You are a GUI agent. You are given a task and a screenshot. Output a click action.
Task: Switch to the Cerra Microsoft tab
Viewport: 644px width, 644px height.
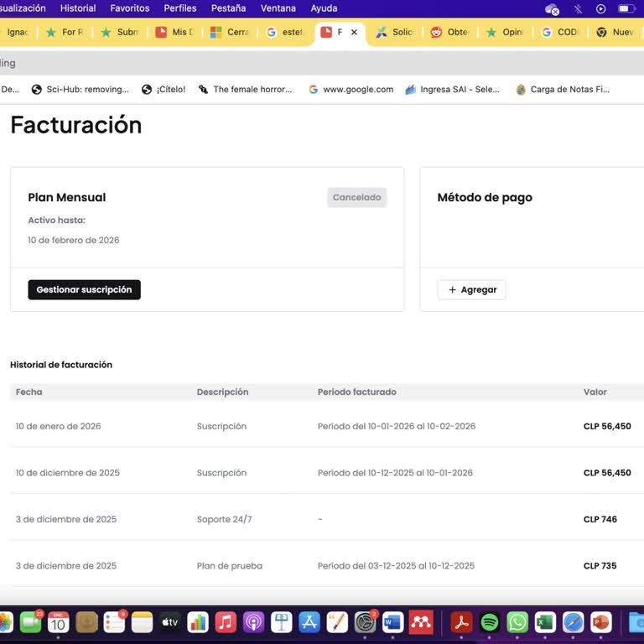point(230,32)
